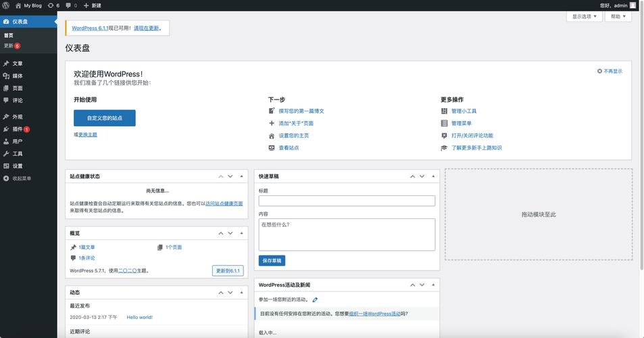Open 组织一场WordPress活动 link
The width and height of the screenshot is (644, 338).
[x=374, y=314]
